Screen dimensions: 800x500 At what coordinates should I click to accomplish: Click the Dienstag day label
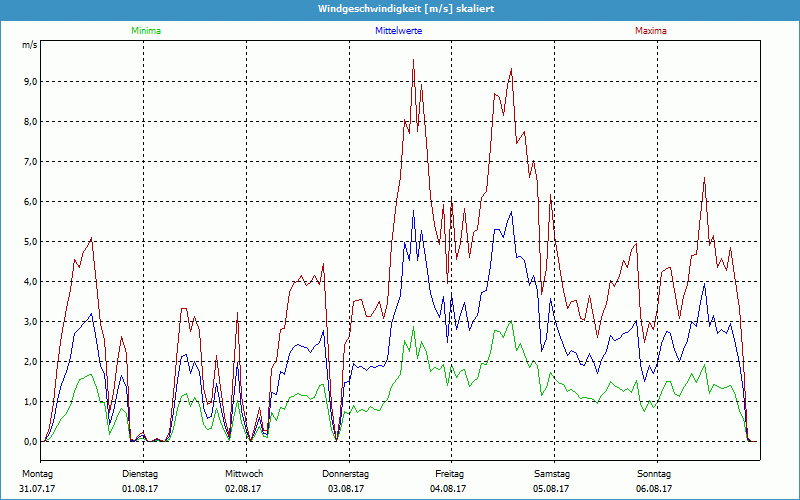click(140, 474)
